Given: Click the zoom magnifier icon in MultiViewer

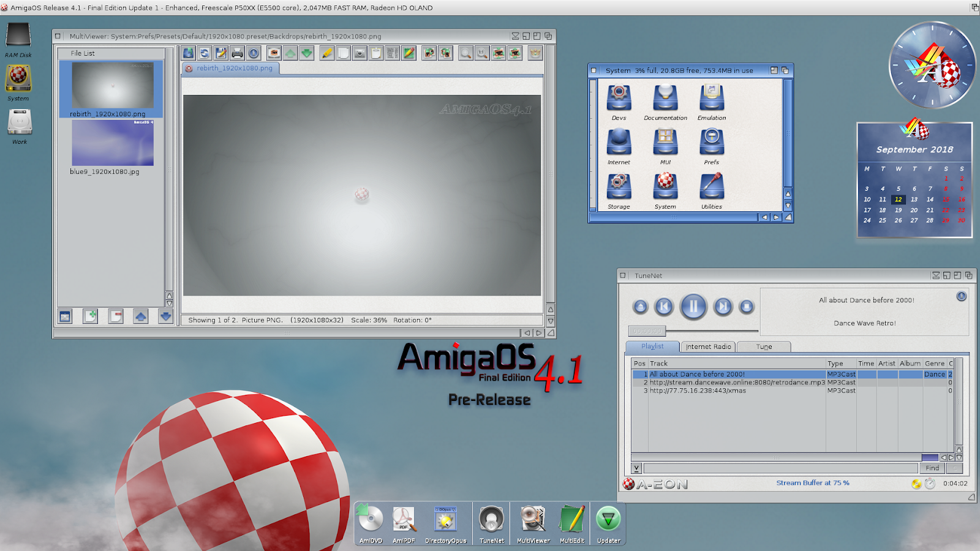Looking at the screenshot, I should click(466, 53).
